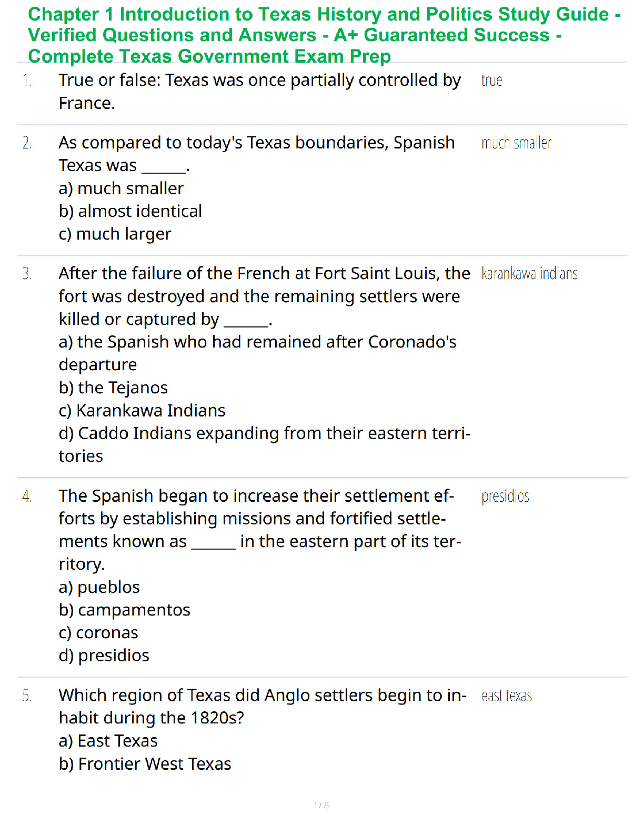This screenshot has width=644, height=834.
Task: Click the right-column answer "karankawa indians"
Action: click(529, 274)
